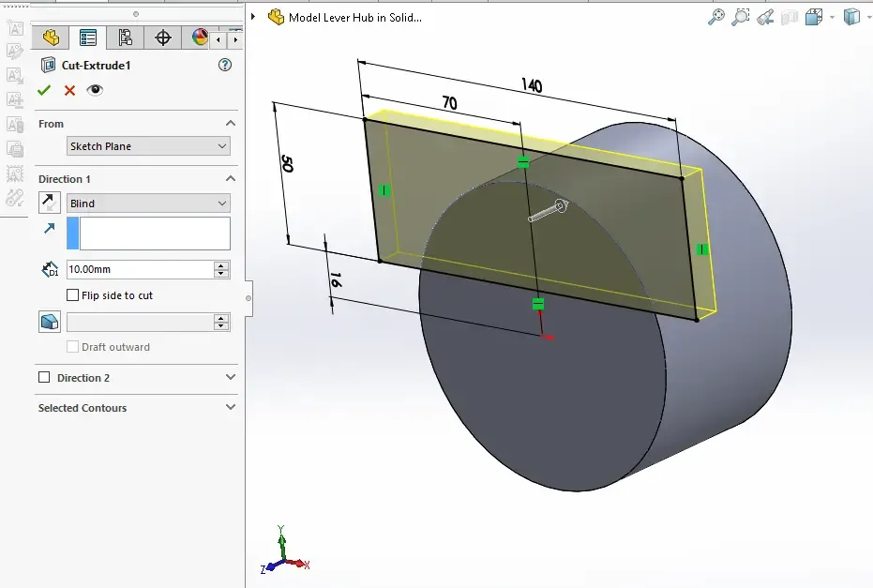The image size is (873, 588).
Task: Select Model Lever Hub in Solid... text
Action: coord(355,17)
